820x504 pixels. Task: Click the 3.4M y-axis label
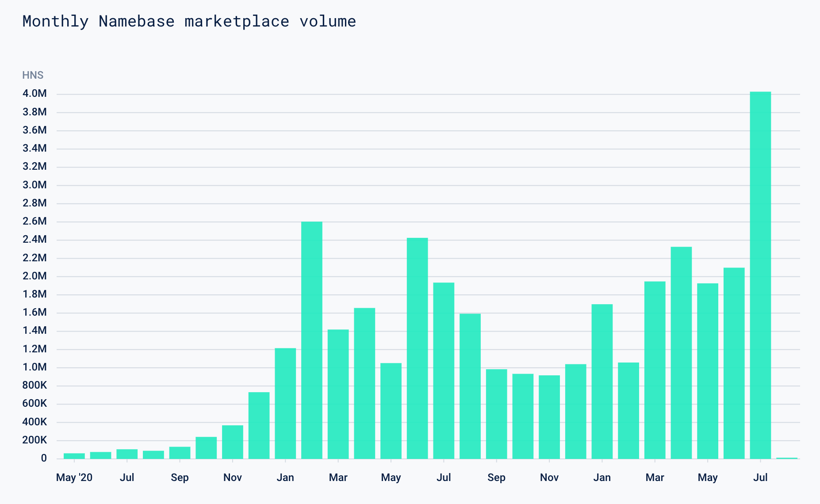pos(34,148)
